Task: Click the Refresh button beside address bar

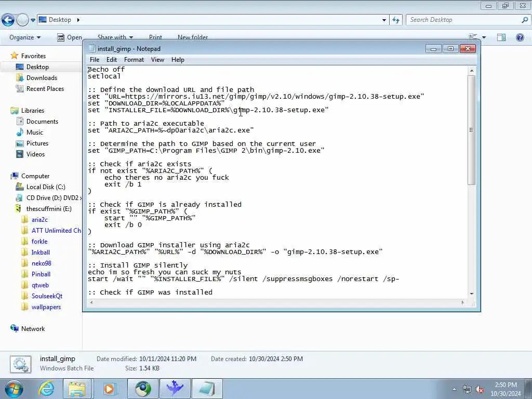Action: (396, 20)
